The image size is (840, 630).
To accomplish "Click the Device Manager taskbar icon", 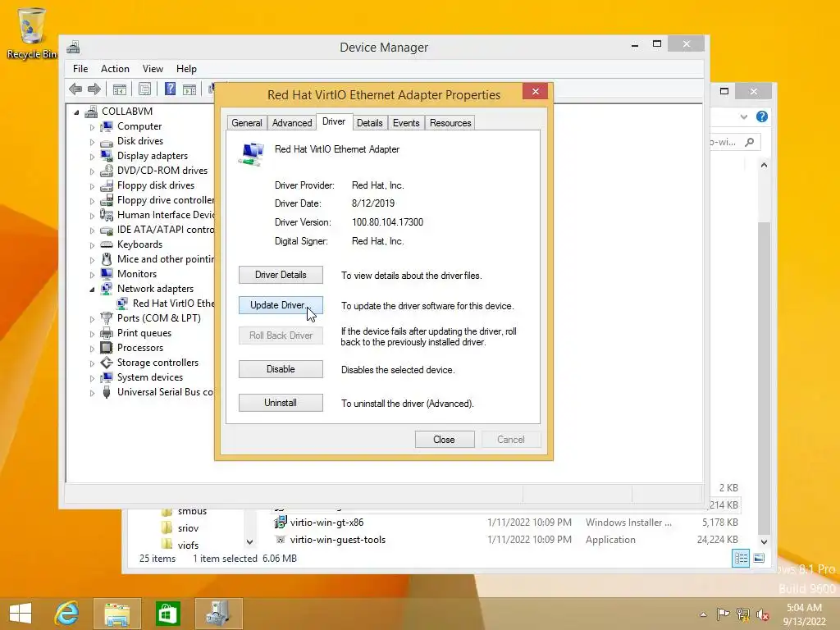I will click(218, 614).
